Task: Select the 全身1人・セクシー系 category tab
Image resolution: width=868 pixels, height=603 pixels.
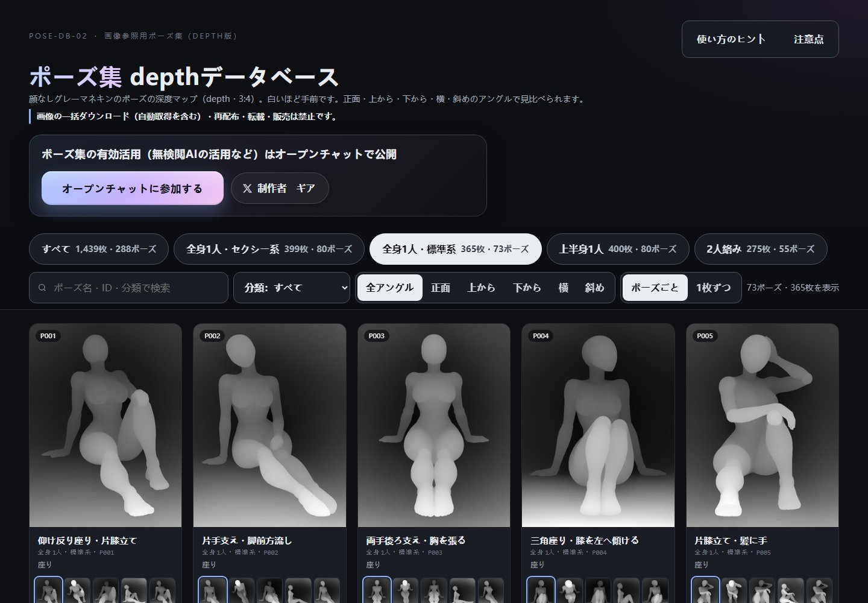Action: (x=269, y=249)
